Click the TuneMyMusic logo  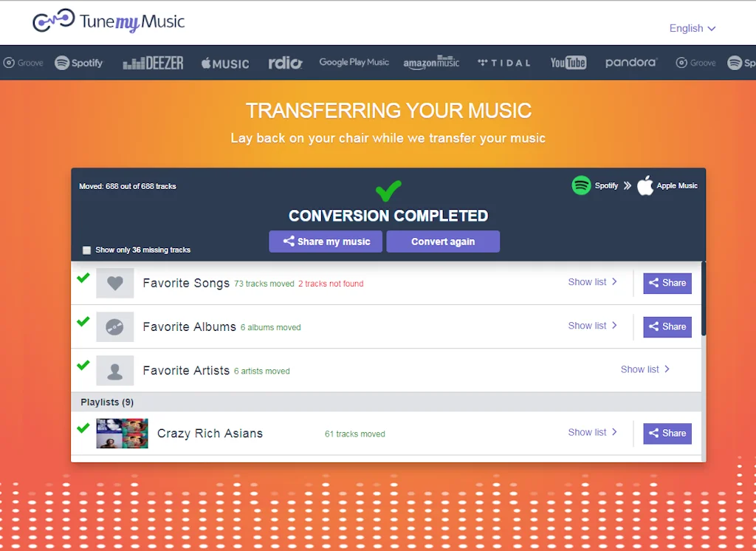(x=108, y=22)
